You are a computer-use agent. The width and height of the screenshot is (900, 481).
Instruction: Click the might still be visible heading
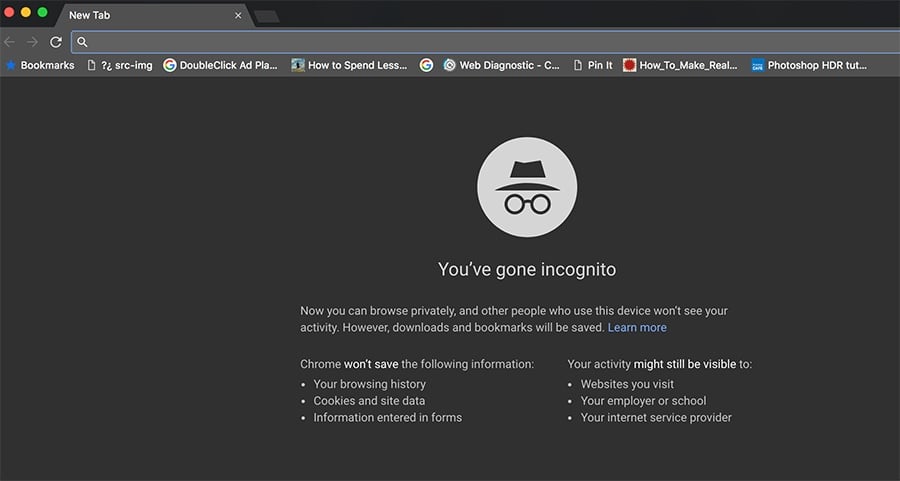click(x=685, y=364)
